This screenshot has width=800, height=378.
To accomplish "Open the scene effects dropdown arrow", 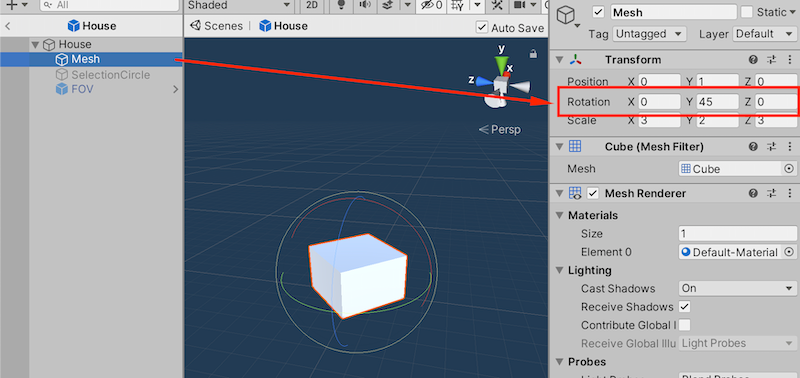I will click(x=407, y=5).
